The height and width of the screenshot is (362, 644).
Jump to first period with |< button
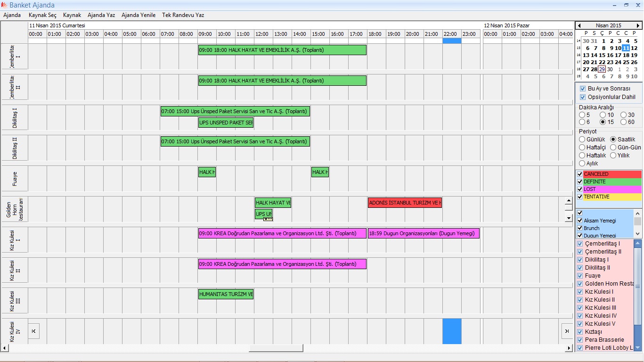click(33, 331)
